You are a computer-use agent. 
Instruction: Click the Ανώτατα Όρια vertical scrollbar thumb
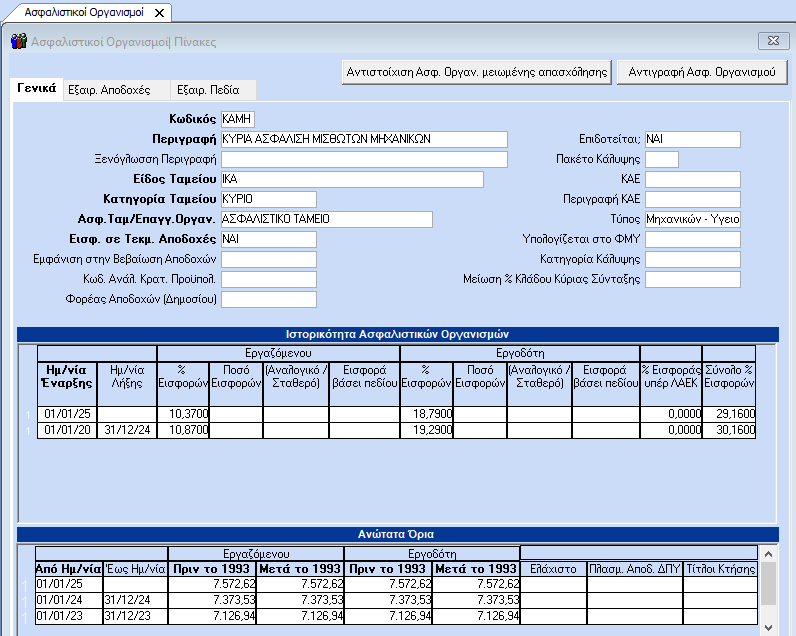coord(768,584)
